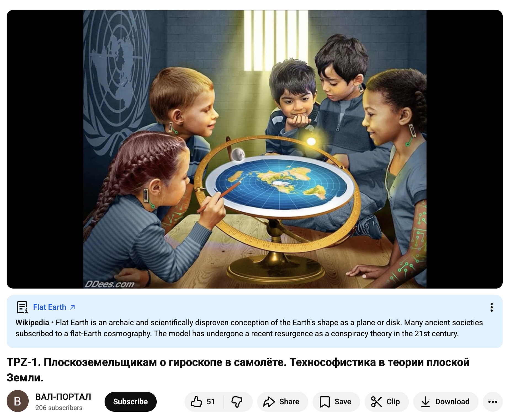Image resolution: width=511 pixels, height=420 pixels.
Task: Dislike the video with thumbs down icon
Action: tap(237, 402)
